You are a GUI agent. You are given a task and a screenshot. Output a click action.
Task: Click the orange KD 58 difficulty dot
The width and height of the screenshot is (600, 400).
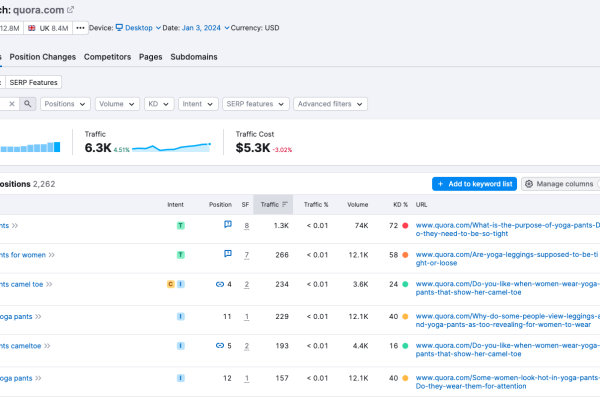tap(405, 255)
